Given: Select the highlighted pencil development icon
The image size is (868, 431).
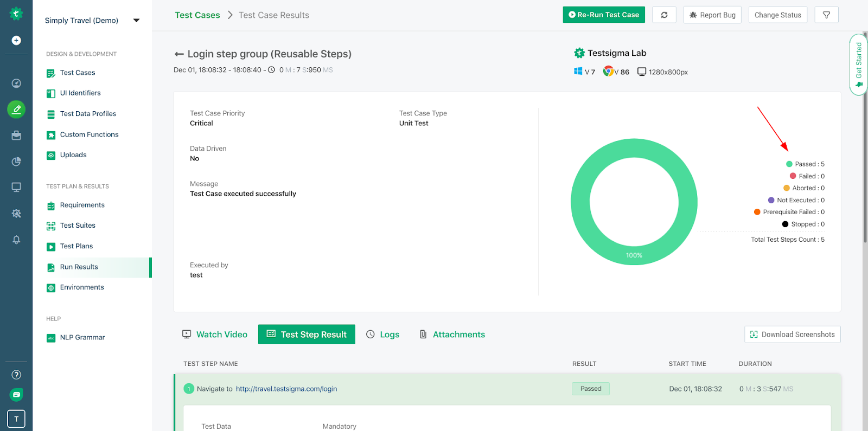Looking at the screenshot, I should [16, 110].
